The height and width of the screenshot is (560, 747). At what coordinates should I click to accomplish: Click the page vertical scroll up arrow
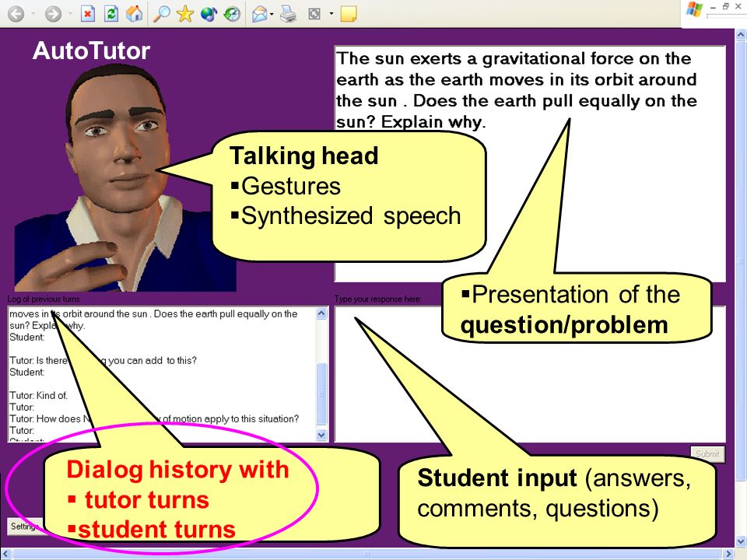coord(741,34)
